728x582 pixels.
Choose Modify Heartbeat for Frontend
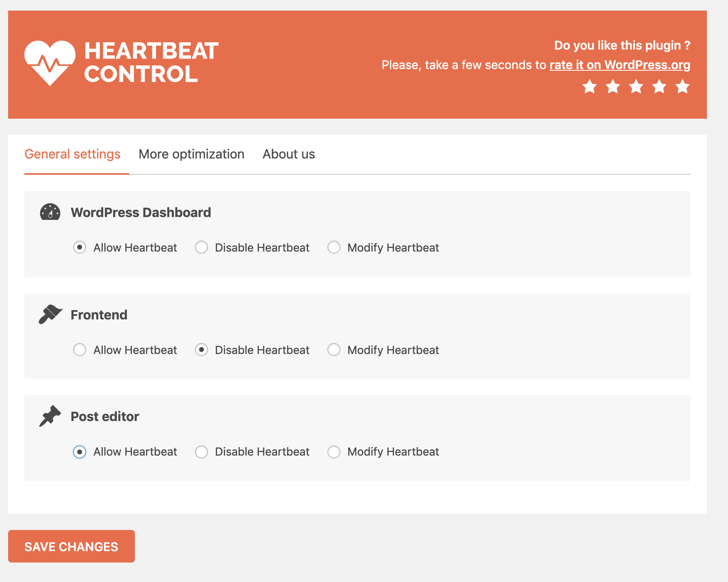[334, 350]
